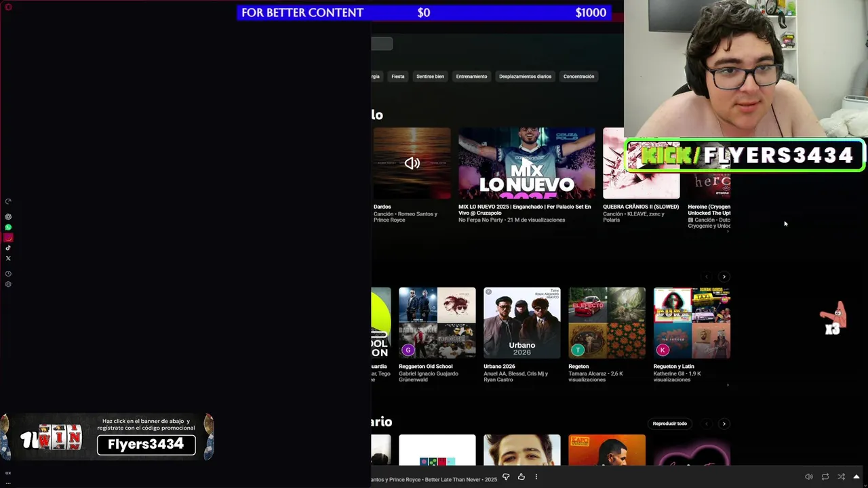Click 'Gabriel Ignacio Guajardo Grünenwald' author text
This screenshot has height=488, width=868.
click(429, 377)
